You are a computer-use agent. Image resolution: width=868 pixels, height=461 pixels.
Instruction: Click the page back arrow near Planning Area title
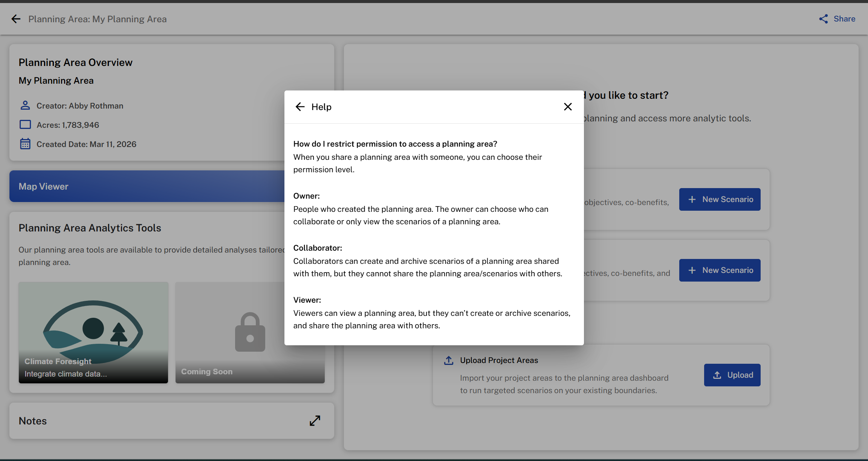tap(16, 19)
